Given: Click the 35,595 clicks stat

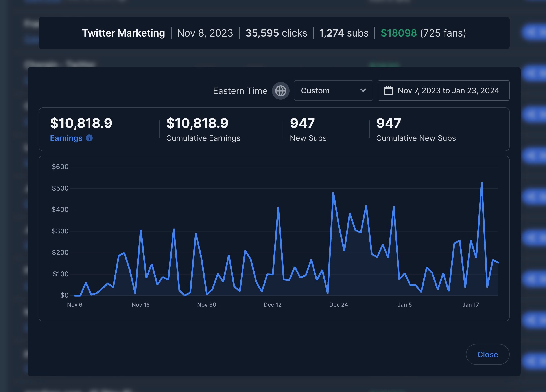Looking at the screenshot, I should tap(276, 33).
